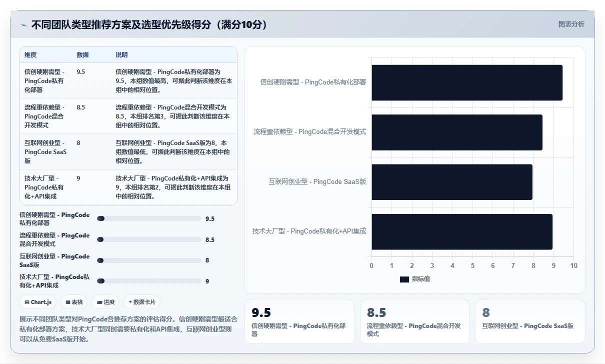The height and width of the screenshot is (364, 605).
Task: Click the 9.5 value in the table
Action: [x=80, y=71]
